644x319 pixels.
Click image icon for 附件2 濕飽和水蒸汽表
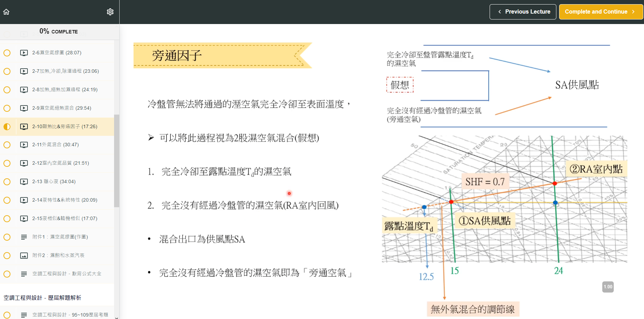coord(24,256)
